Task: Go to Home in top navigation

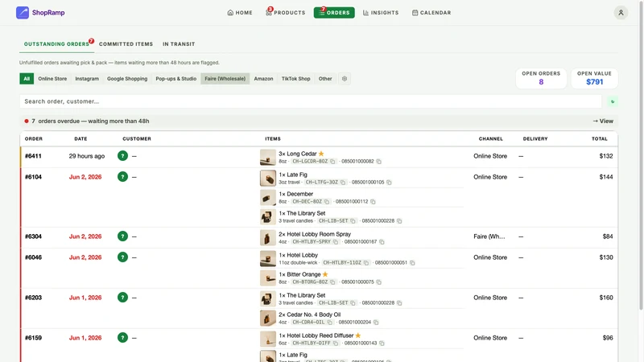Action: pyautogui.click(x=240, y=13)
